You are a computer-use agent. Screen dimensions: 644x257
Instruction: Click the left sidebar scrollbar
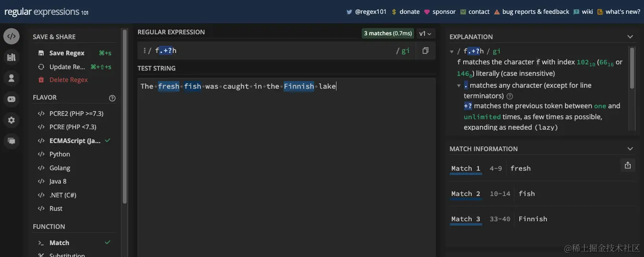coord(125,116)
